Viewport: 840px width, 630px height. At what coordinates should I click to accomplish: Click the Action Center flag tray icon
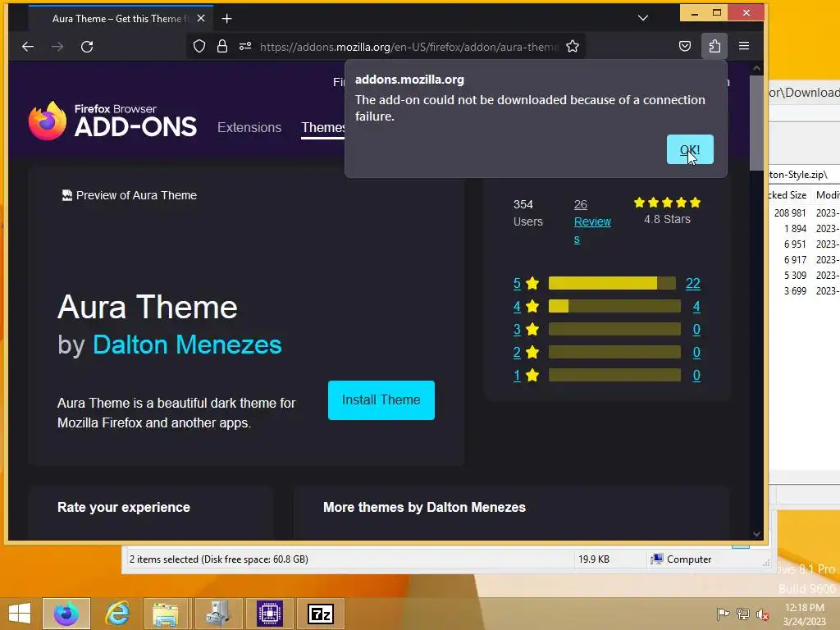[x=723, y=614]
